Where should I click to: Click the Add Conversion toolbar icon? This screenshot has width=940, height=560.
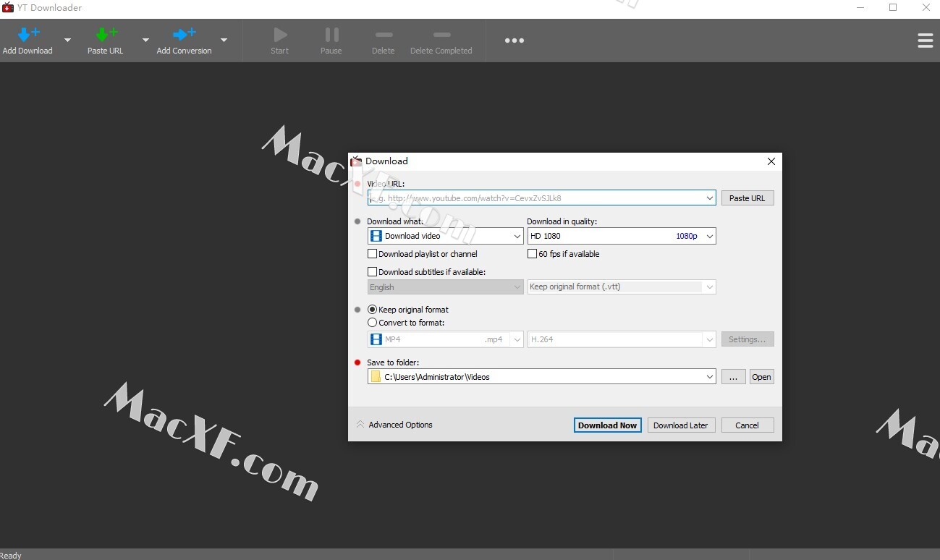[x=184, y=34]
